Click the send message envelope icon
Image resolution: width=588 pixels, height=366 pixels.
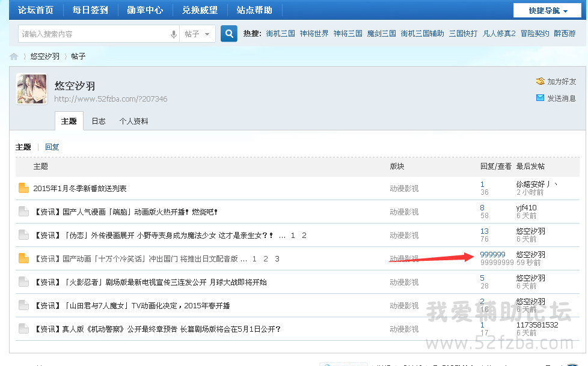(x=540, y=98)
